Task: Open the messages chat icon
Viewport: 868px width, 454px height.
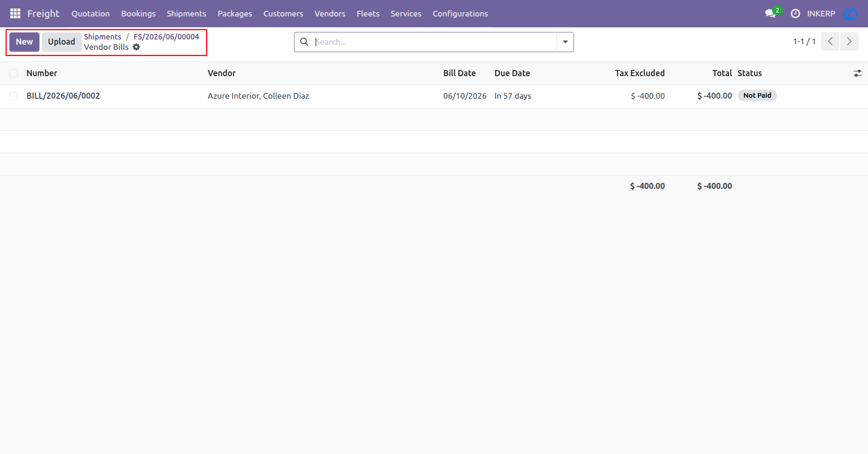Action: click(x=770, y=14)
